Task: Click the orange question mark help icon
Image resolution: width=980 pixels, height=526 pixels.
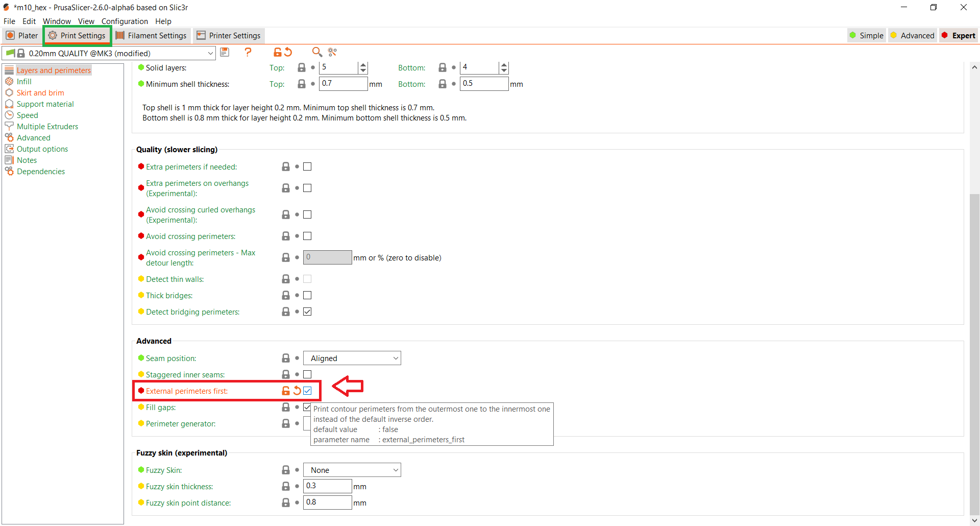Action: point(248,52)
